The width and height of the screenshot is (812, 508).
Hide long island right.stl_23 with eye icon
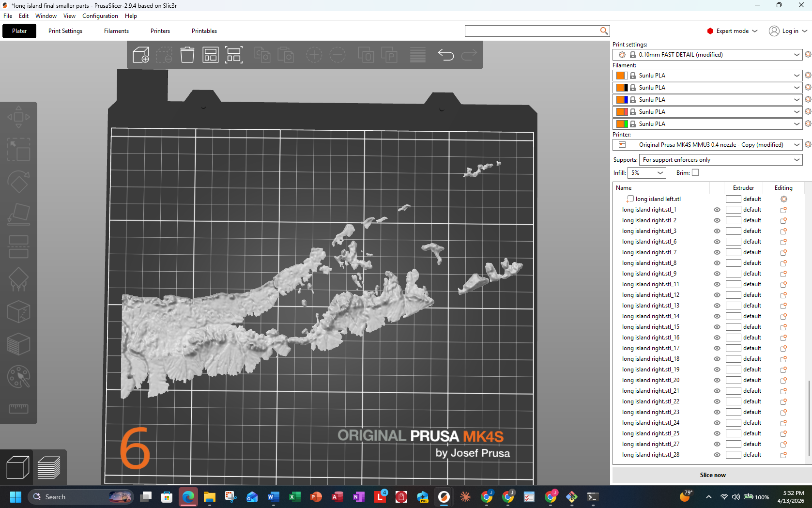[x=717, y=412]
